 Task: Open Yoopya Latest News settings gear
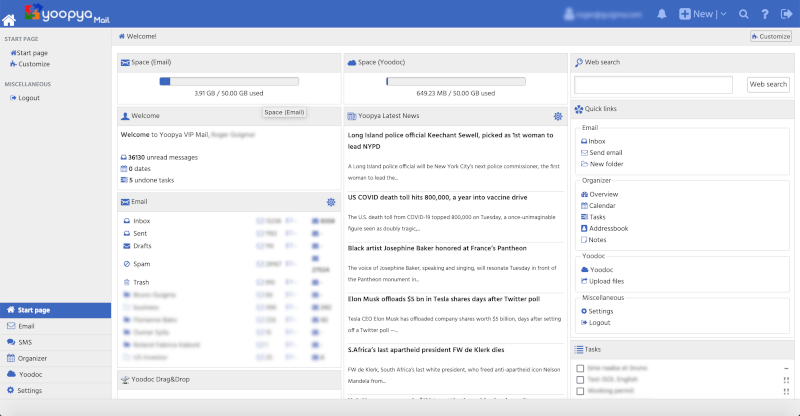click(x=558, y=116)
